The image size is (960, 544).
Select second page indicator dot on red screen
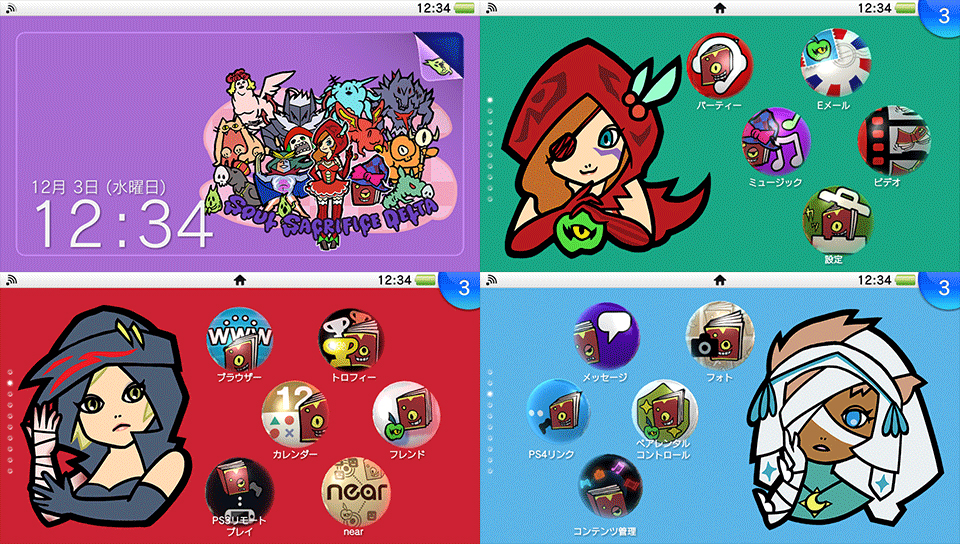[x=10, y=383]
